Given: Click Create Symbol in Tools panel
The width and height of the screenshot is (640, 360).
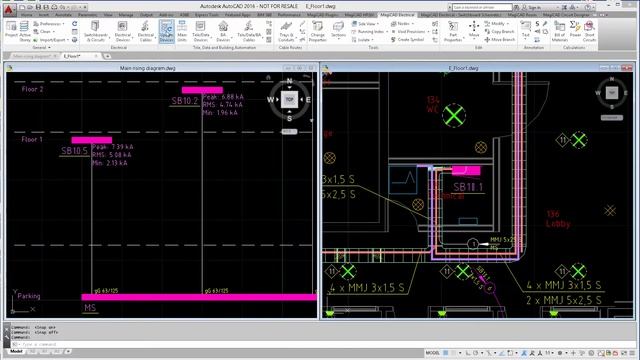Looking at the screenshot, I should click(407, 40).
